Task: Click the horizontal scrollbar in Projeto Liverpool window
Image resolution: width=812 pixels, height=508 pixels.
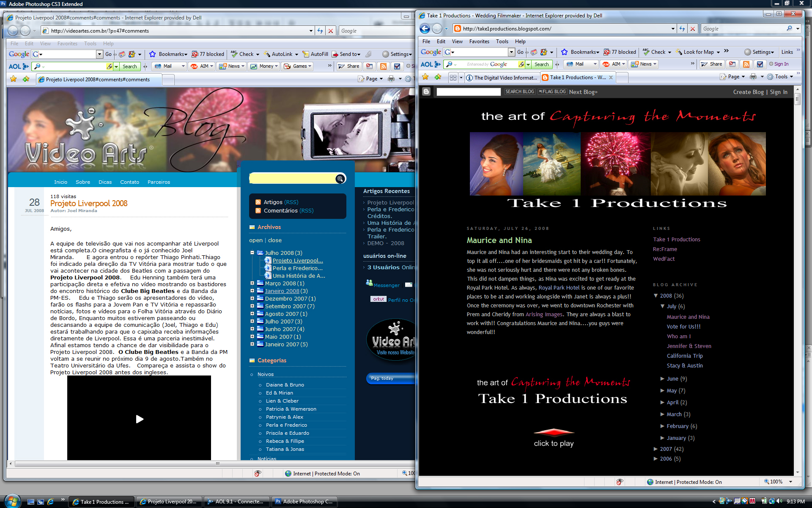Action: click(217, 464)
